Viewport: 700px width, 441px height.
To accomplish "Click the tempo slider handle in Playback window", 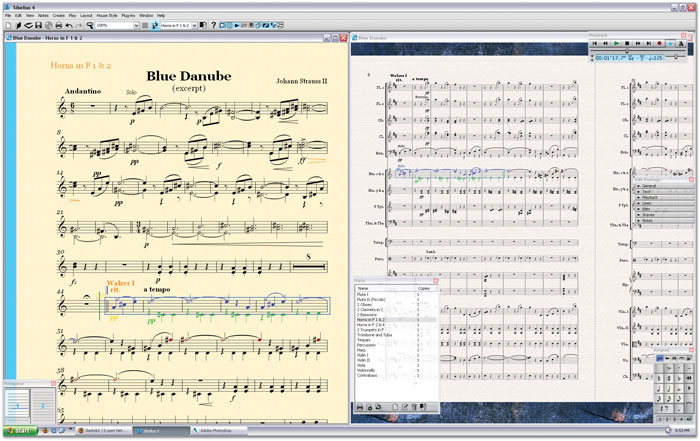I will [676, 57].
